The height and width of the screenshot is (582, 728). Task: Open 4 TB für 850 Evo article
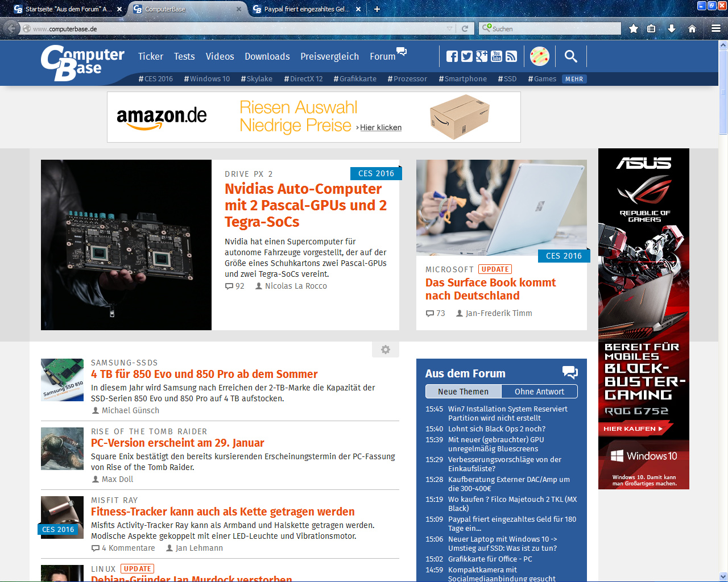coord(204,374)
